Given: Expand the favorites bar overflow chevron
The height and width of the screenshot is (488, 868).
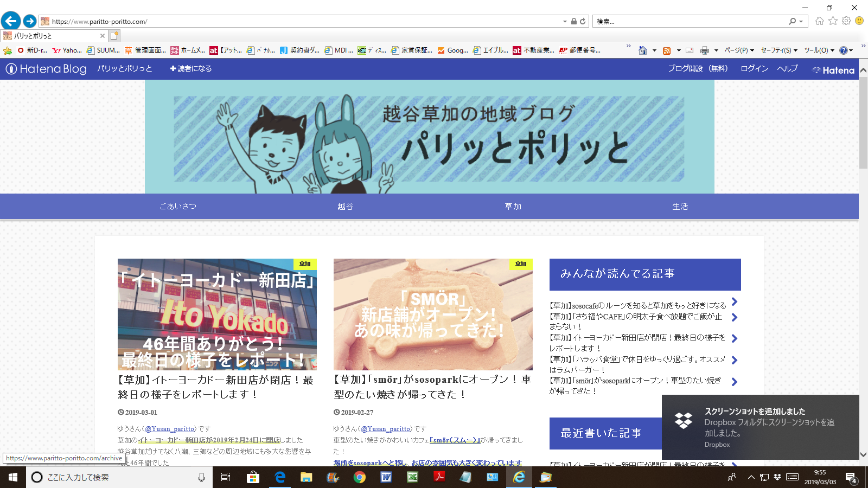Looking at the screenshot, I should click(x=629, y=47).
